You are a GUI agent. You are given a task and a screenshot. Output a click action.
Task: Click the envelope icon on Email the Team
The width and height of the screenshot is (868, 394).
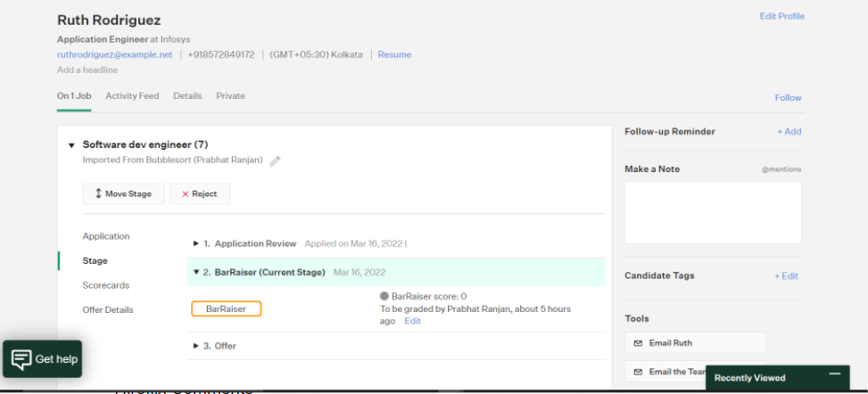click(x=638, y=372)
